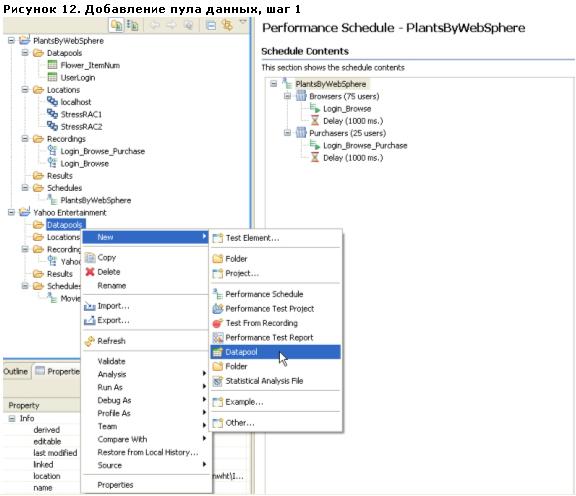
Task: Collapse the PlantsByWebSphere Locations folder
Action: pos(25,89)
